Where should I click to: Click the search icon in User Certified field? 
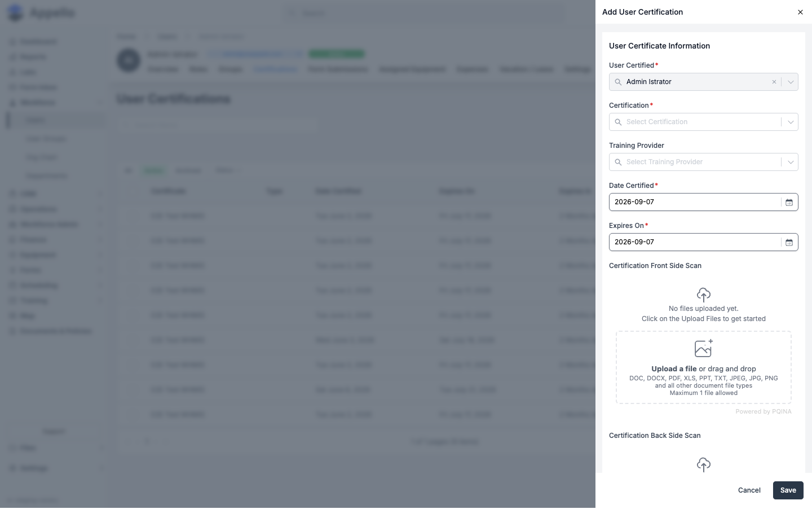tap(618, 82)
